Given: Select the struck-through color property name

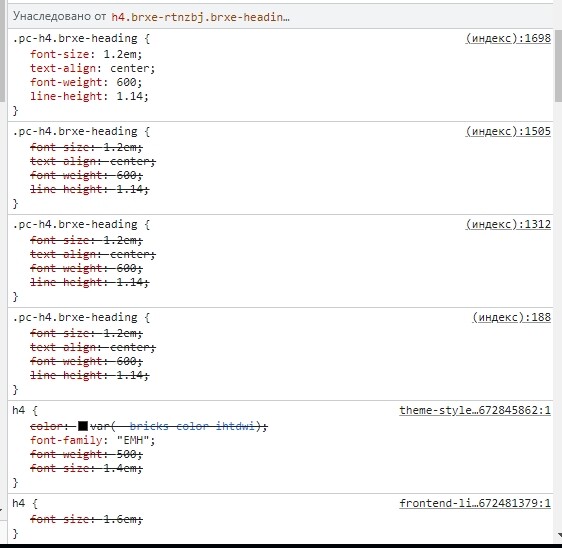Looking at the screenshot, I should tap(47, 426).
